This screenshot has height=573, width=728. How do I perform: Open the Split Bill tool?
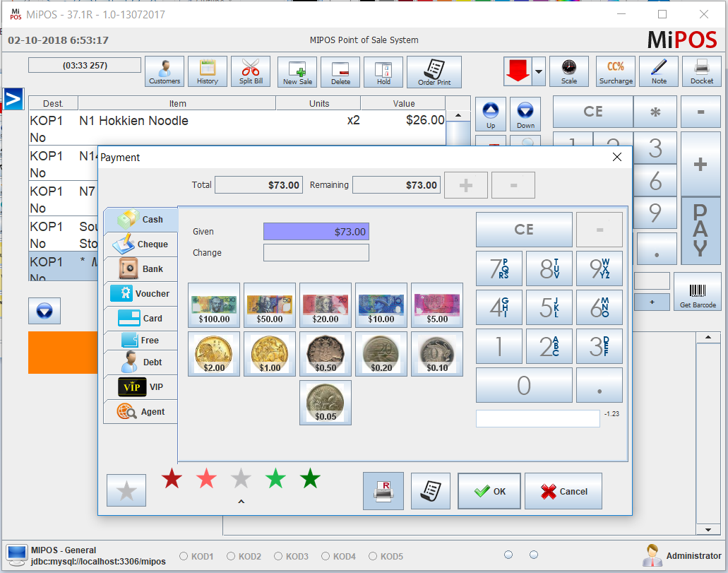(251, 71)
